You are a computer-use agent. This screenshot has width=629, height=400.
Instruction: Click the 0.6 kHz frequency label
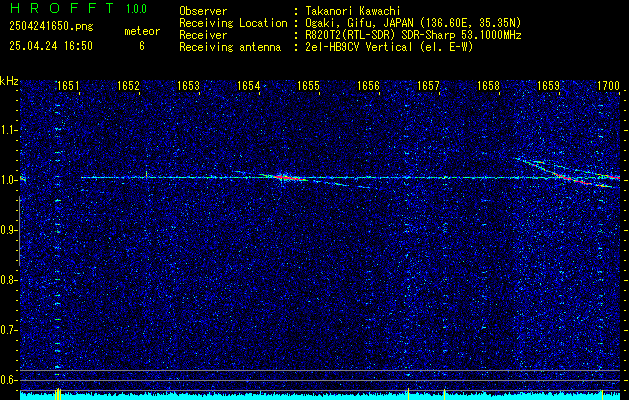[8, 380]
